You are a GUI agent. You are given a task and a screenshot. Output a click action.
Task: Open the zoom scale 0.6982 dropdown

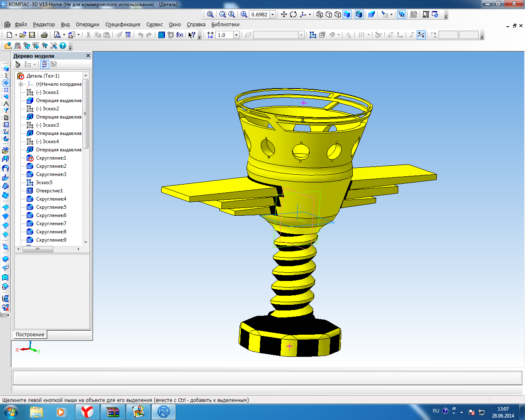point(273,14)
